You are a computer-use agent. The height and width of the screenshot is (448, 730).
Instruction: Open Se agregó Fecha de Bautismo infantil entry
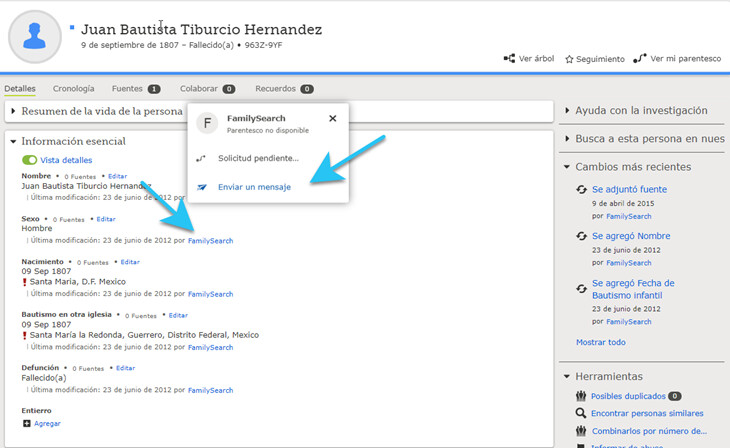(633, 289)
